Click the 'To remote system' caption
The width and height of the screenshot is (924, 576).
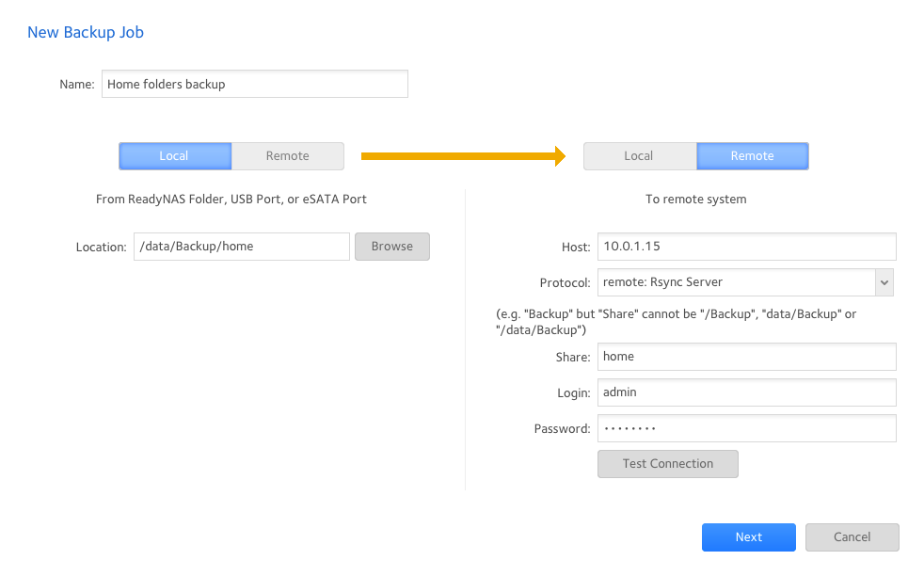pos(695,200)
